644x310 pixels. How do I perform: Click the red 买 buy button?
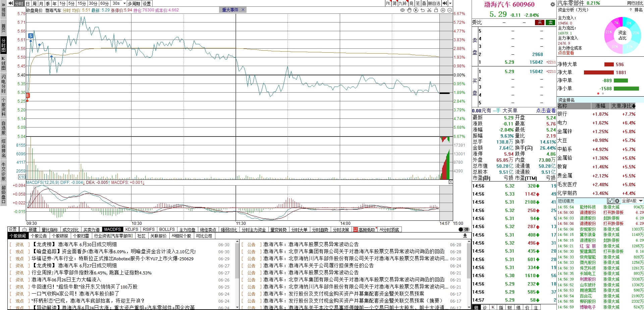[540, 22]
